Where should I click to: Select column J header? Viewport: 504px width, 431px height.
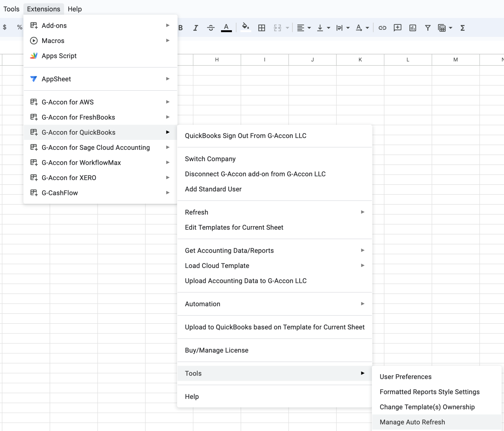click(312, 60)
